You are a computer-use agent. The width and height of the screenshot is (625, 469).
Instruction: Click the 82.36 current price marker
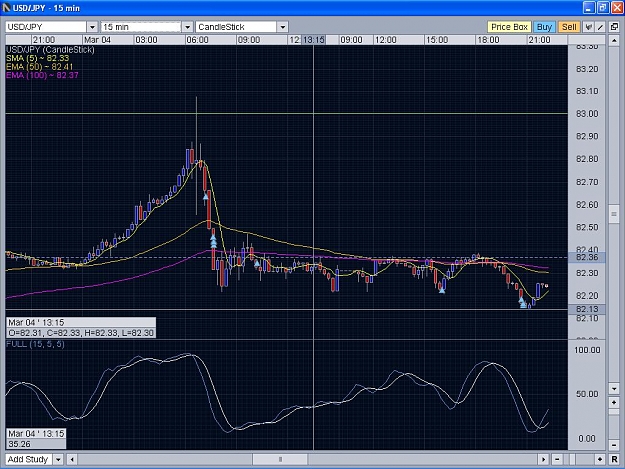coord(587,257)
